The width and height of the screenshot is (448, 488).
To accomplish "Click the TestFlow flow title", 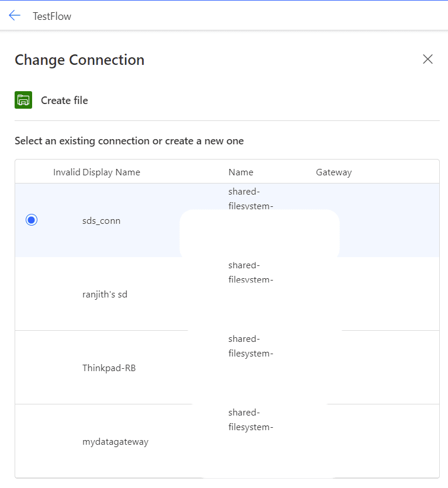I will [x=52, y=16].
